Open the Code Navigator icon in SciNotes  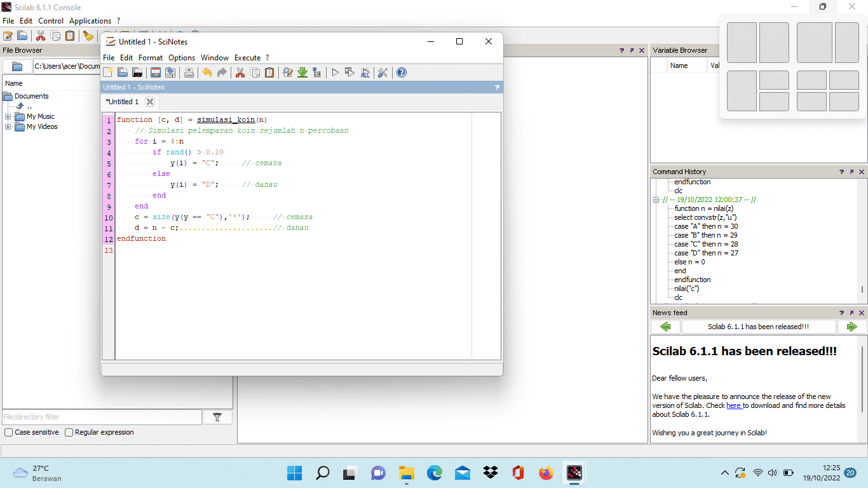click(317, 72)
